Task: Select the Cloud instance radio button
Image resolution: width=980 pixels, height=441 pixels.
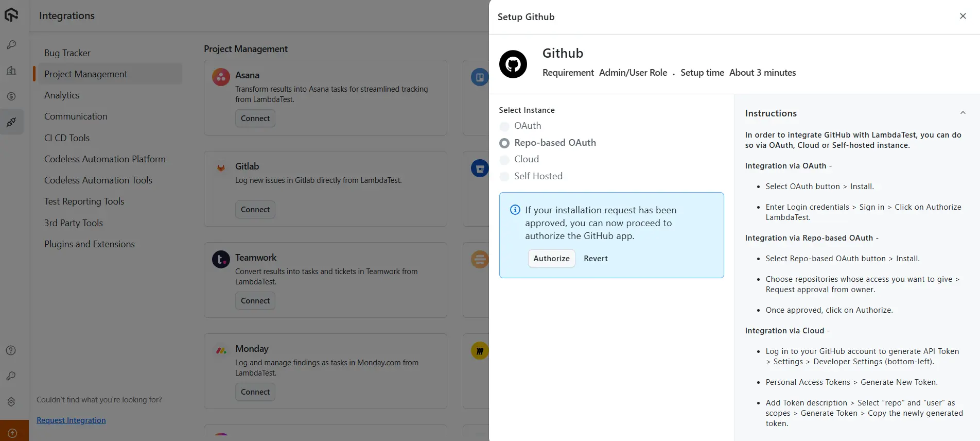Action: (x=504, y=160)
